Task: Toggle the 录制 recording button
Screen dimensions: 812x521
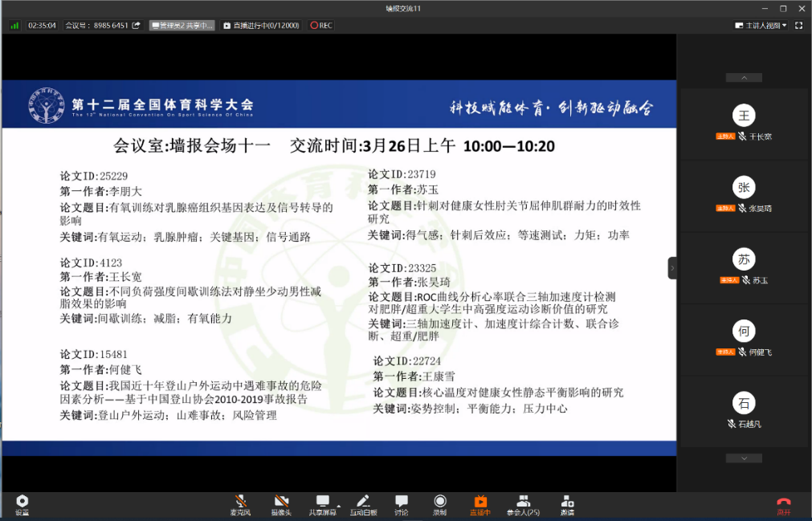Action: (x=439, y=504)
